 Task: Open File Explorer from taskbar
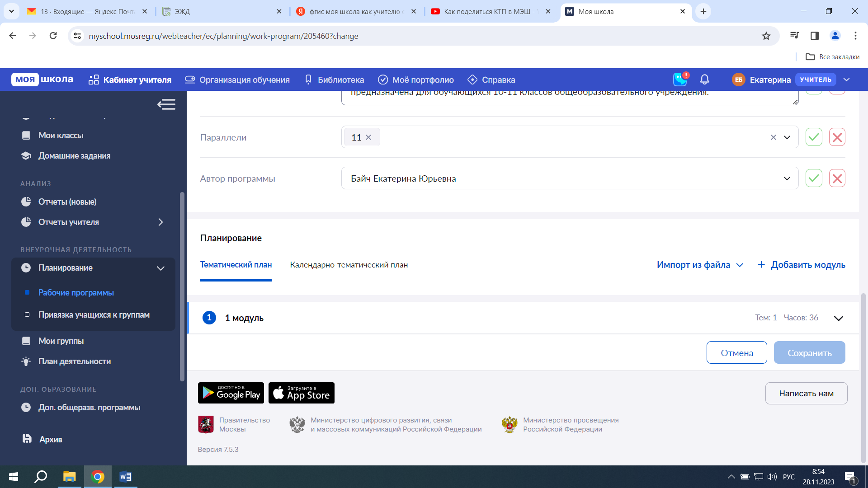[69, 477]
